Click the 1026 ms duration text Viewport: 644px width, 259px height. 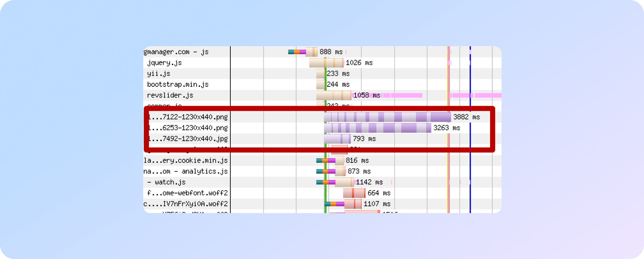coord(359,63)
